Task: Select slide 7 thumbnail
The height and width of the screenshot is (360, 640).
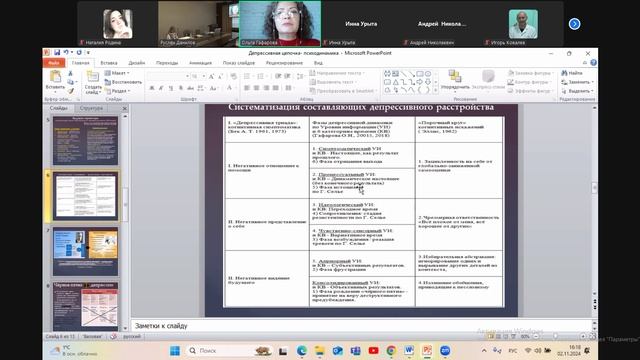Action: click(85, 251)
